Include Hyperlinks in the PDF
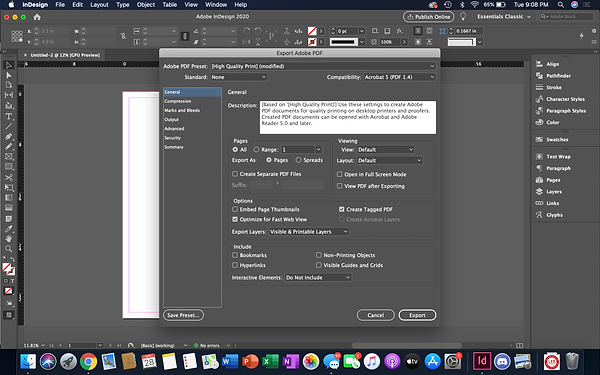 (235, 265)
